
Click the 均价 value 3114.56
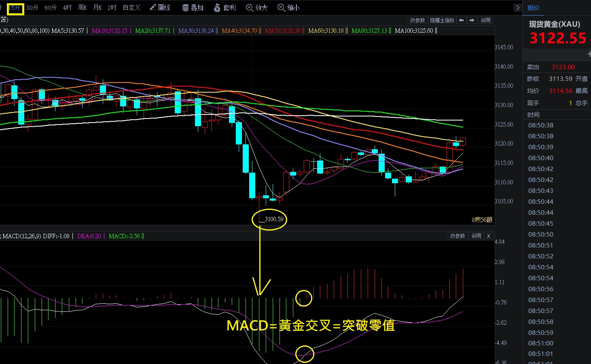[x=561, y=91]
